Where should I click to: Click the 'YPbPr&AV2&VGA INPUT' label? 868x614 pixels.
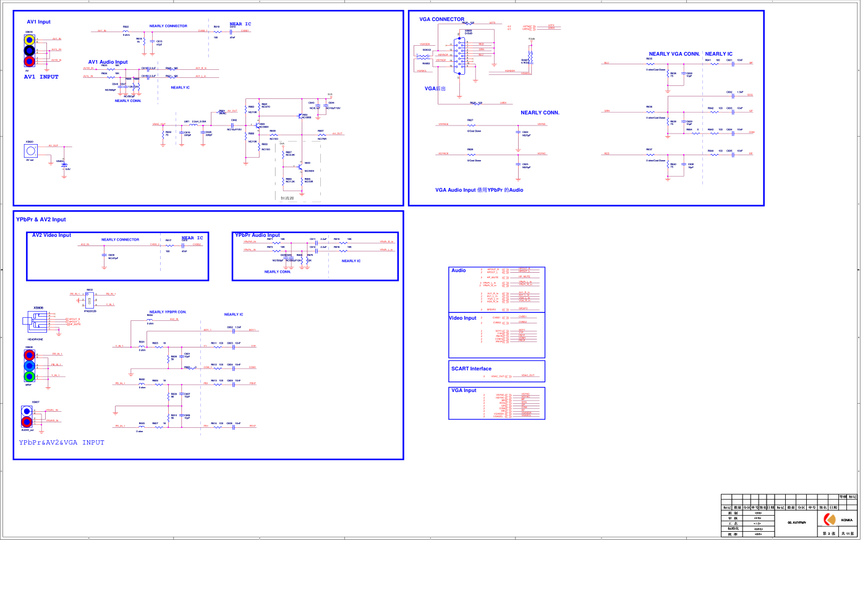pos(62,443)
